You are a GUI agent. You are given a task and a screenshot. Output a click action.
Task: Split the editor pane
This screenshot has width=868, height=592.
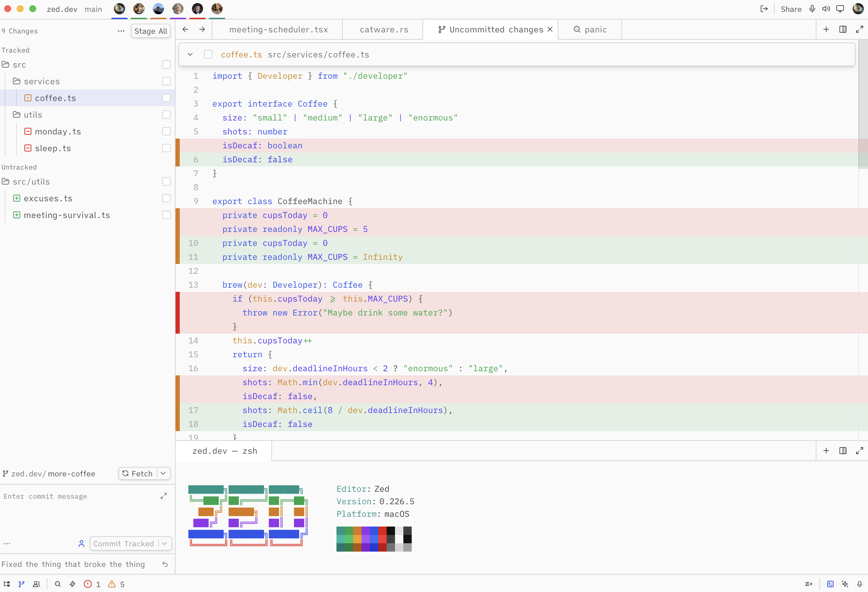pyautogui.click(x=843, y=29)
